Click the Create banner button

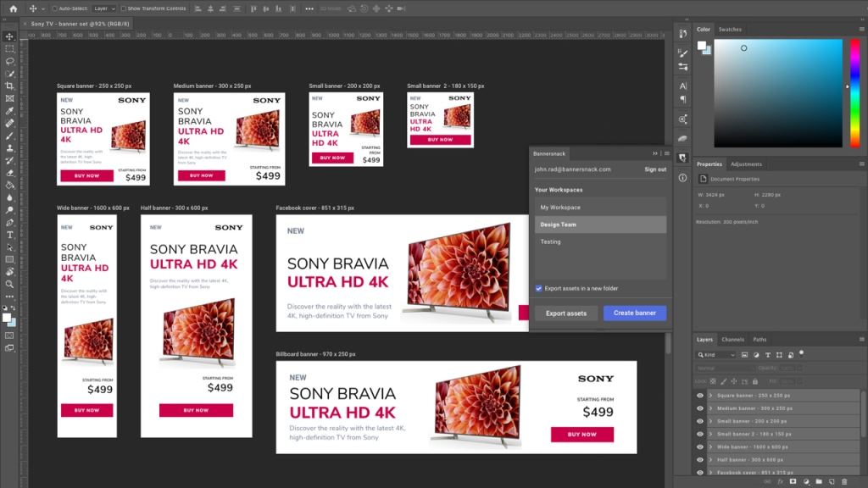coord(634,313)
